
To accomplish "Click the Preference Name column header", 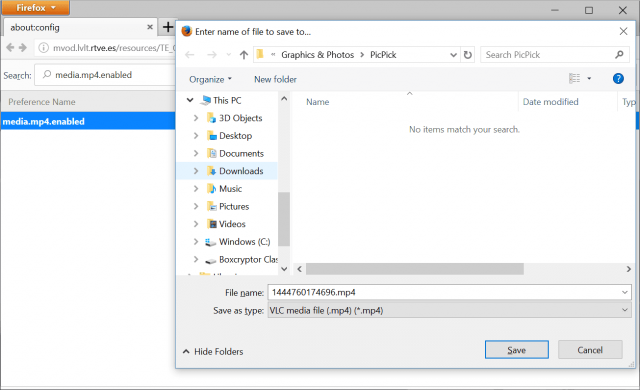I will point(42,102).
